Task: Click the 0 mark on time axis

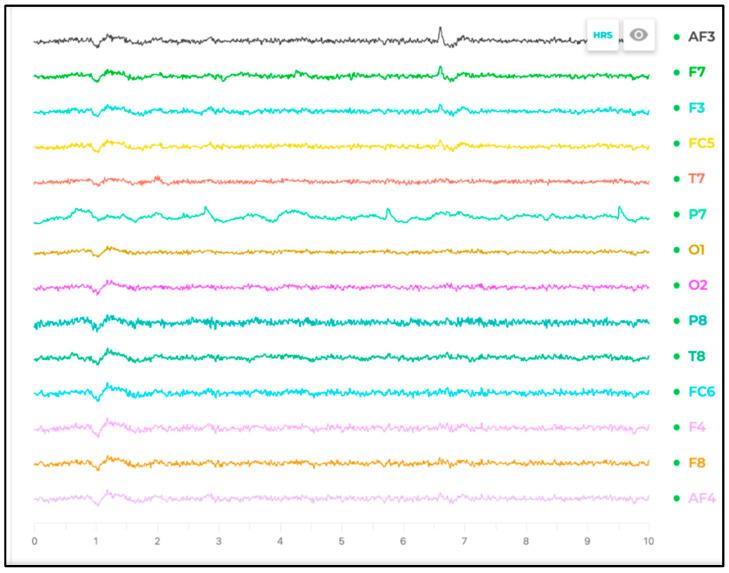Action: click(34, 541)
